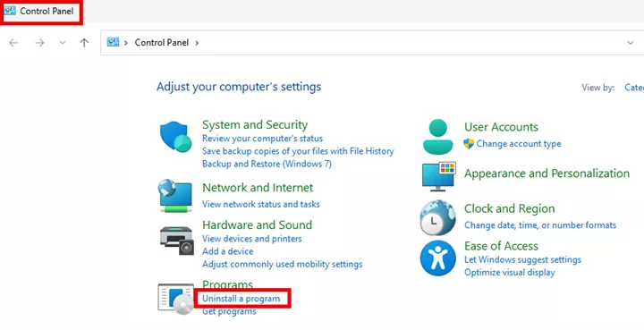Open User Accounts category
This screenshot has height=330, width=644.
pyautogui.click(x=501, y=127)
